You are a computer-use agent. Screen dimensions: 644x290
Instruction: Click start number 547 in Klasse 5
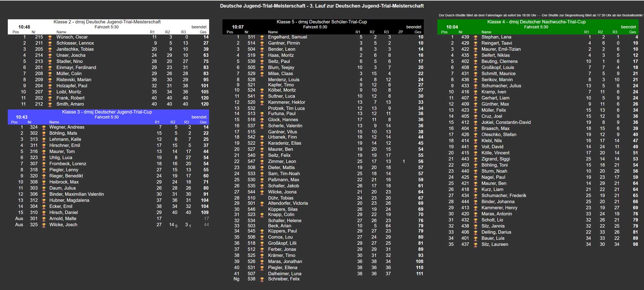coord(252,161)
